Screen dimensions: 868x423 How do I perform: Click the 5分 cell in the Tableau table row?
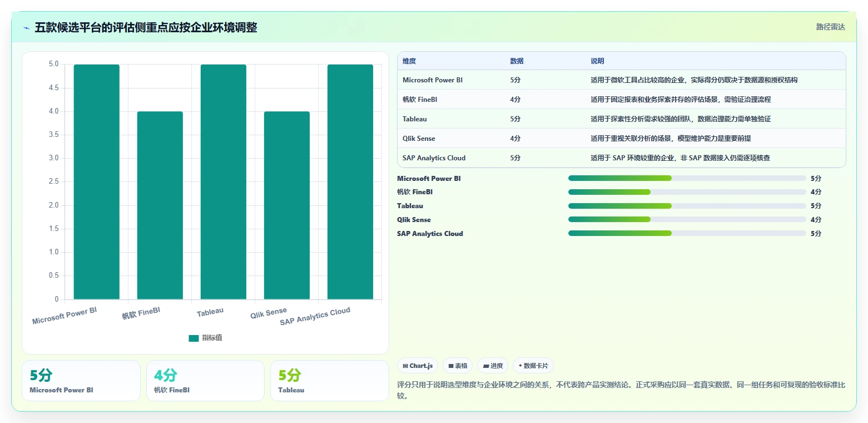515,119
